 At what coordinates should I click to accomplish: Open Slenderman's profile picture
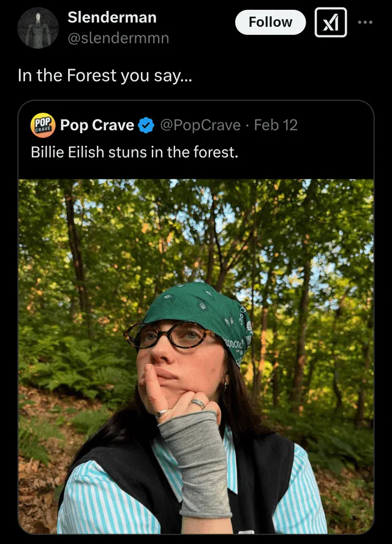coord(38,28)
